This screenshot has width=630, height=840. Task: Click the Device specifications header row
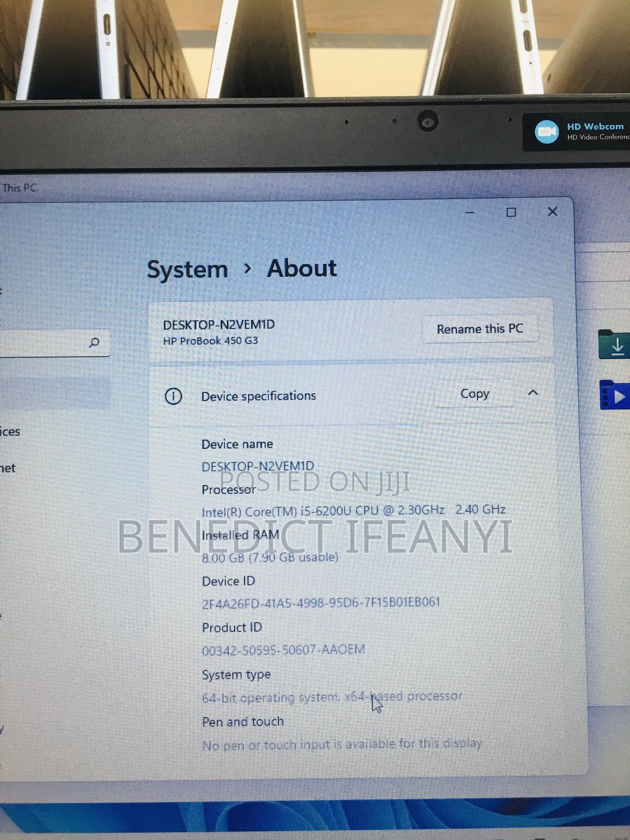pos(351,395)
